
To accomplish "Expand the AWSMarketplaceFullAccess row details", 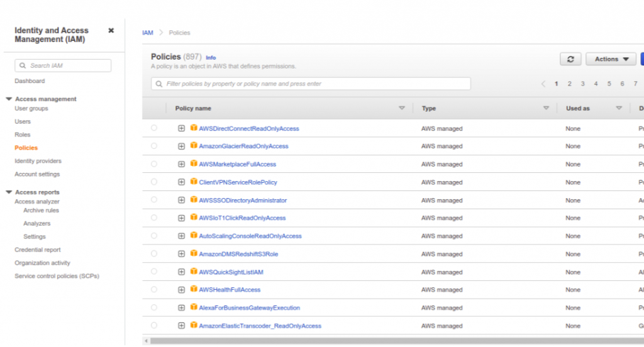I will click(181, 164).
